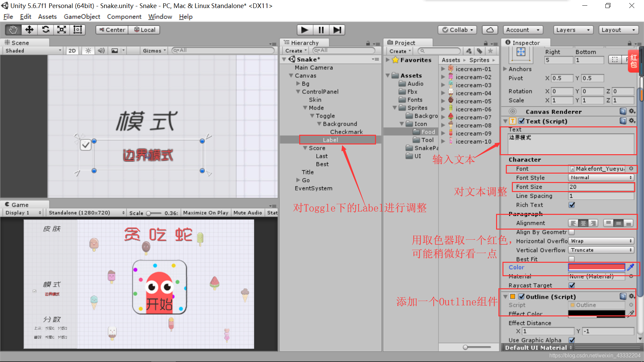Image resolution: width=644 pixels, height=362 pixels.
Task: Enable Best Fit checkbox in Paragraph
Action: coord(571,258)
